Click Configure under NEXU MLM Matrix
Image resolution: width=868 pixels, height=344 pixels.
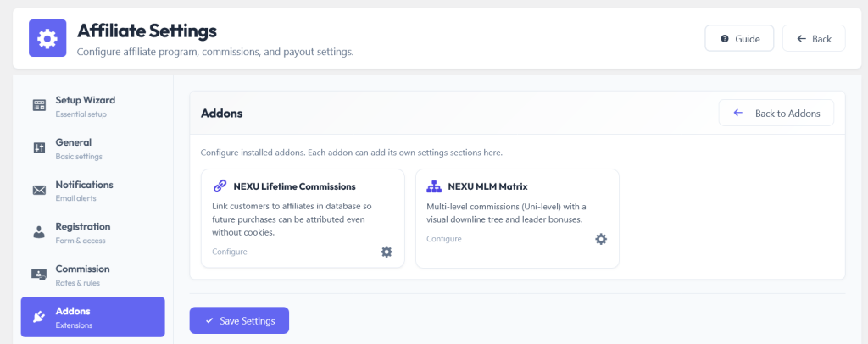[x=443, y=239]
